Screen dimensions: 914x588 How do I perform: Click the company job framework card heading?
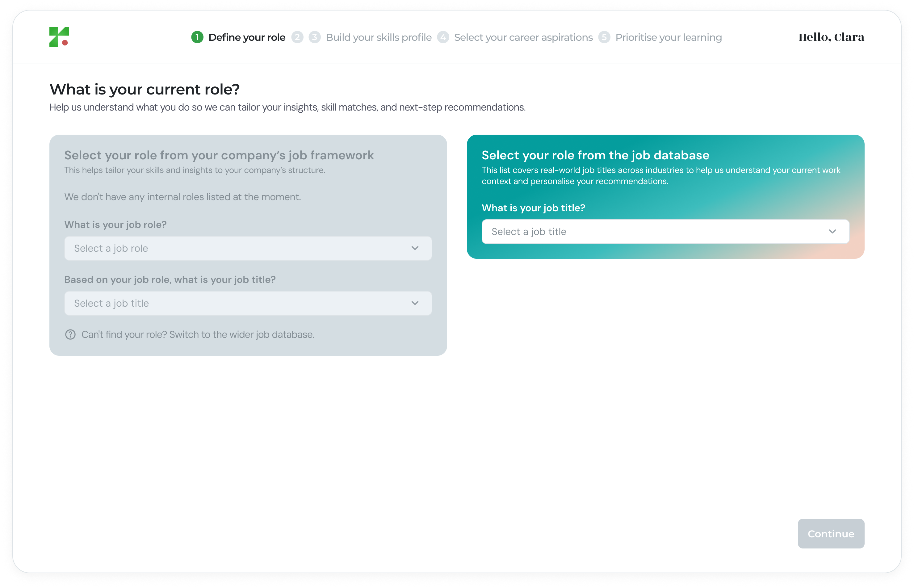coord(219,155)
